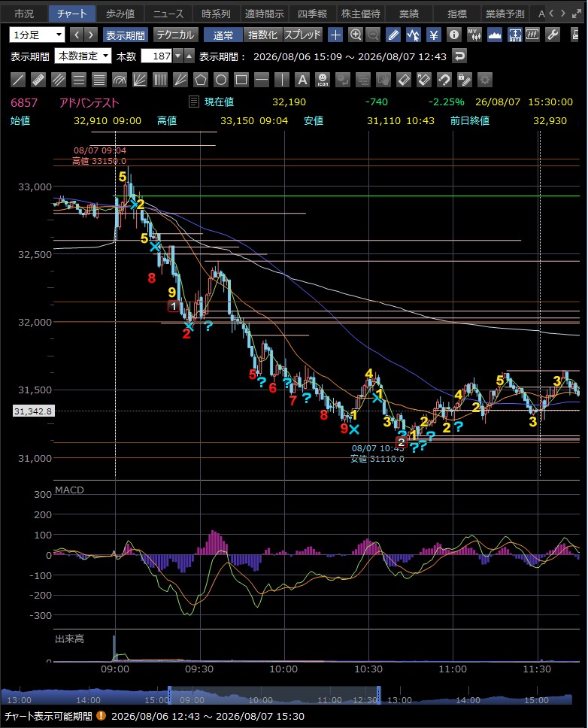Image resolution: width=588 pixels, height=728 pixels.
Task: Select the 通常 scale mode
Action: click(x=223, y=35)
